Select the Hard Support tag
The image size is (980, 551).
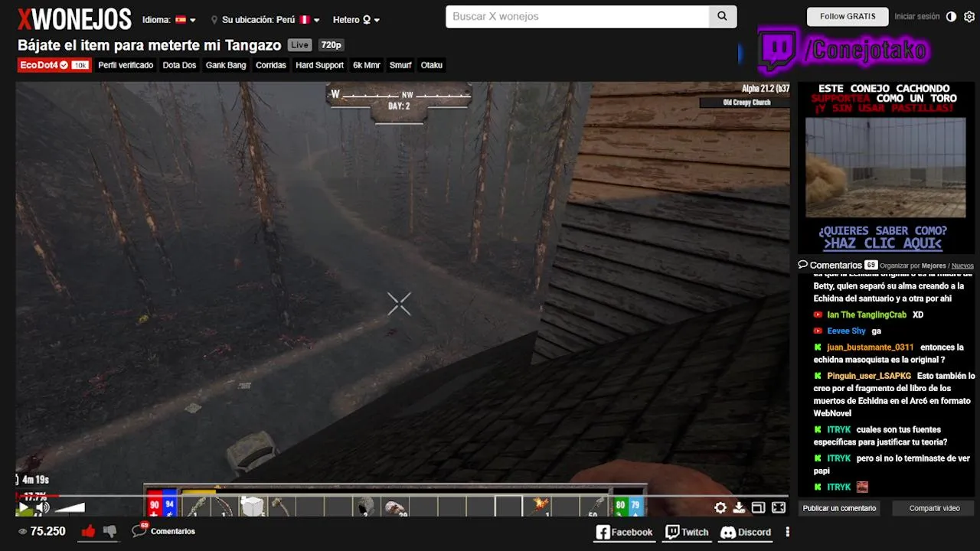[x=319, y=65]
